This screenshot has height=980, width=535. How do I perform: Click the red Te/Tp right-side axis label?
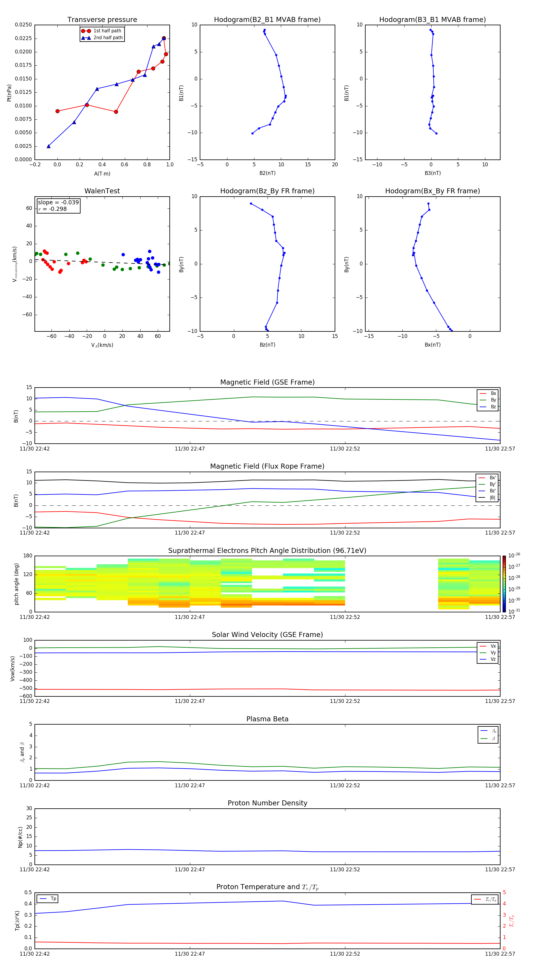(x=512, y=921)
